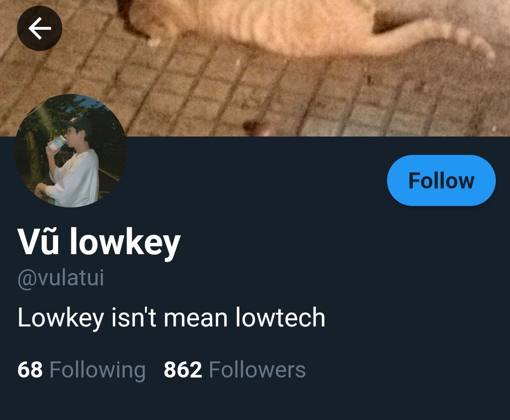Go back using the arrow icon

39,28
